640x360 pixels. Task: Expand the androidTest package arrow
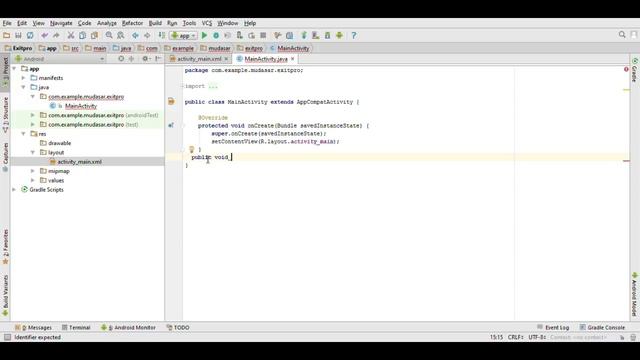click(33, 115)
